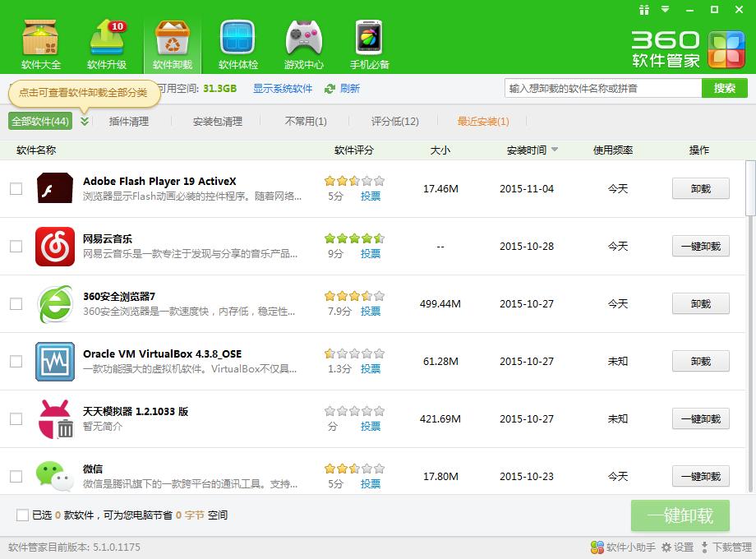
Task: Click 投票 link for 网易云音乐
Action: coord(371,254)
